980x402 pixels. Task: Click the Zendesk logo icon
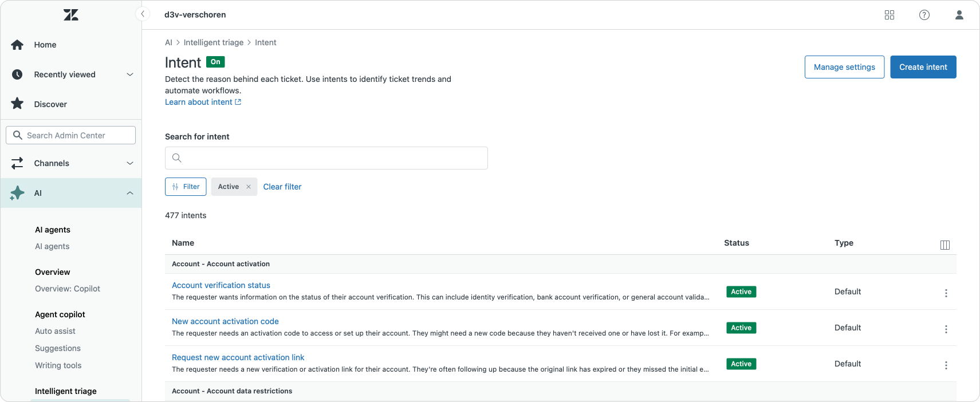point(71,15)
